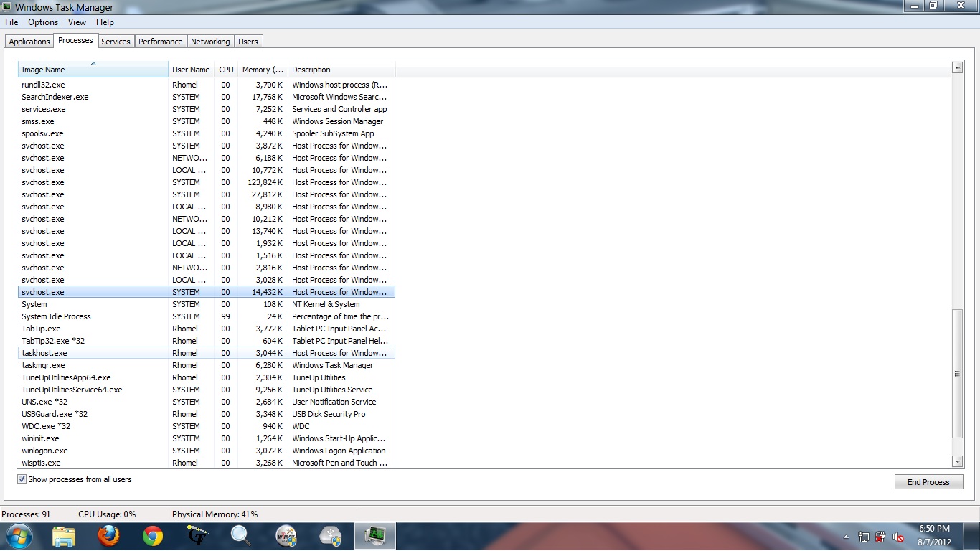
Task: Select svchost.exe using 123,824 K memory
Action: point(206,182)
